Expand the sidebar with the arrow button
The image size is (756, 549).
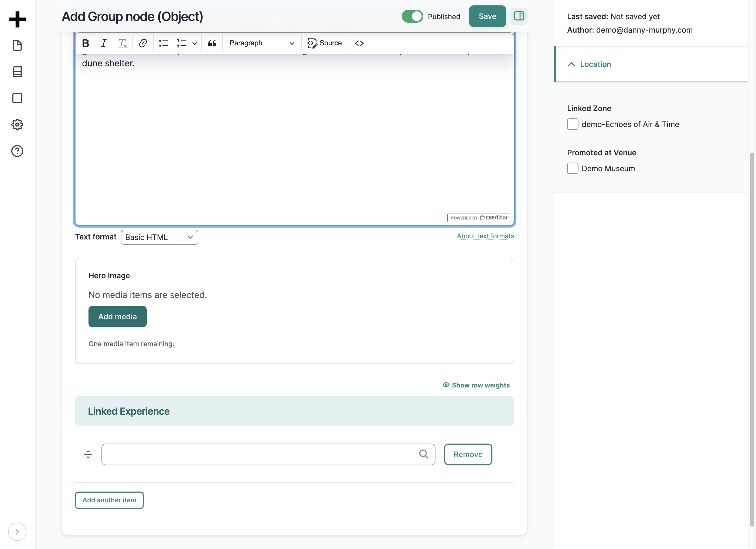tap(17, 532)
